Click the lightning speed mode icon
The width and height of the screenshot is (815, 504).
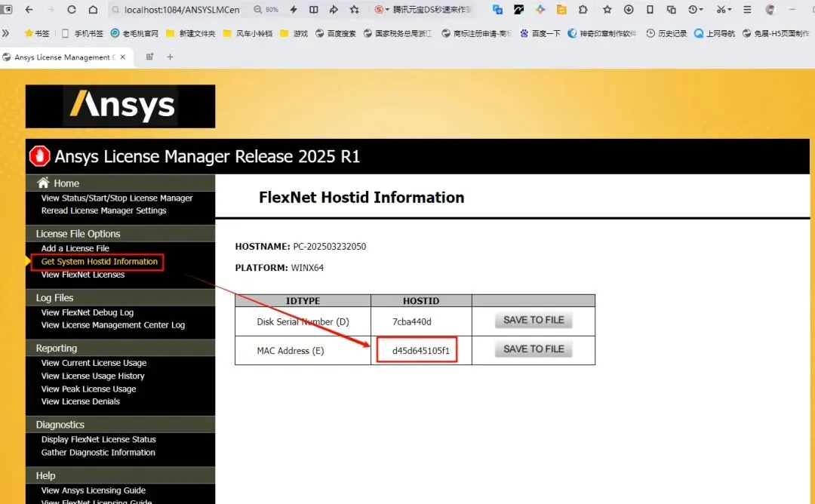(294, 9)
